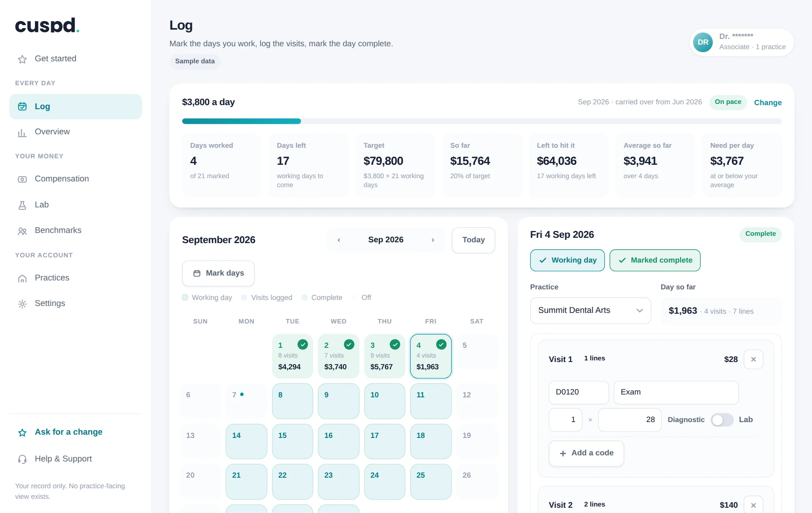Click the headset icon beside Help & Support
The height and width of the screenshot is (513, 812).
[x=22, y=459]
